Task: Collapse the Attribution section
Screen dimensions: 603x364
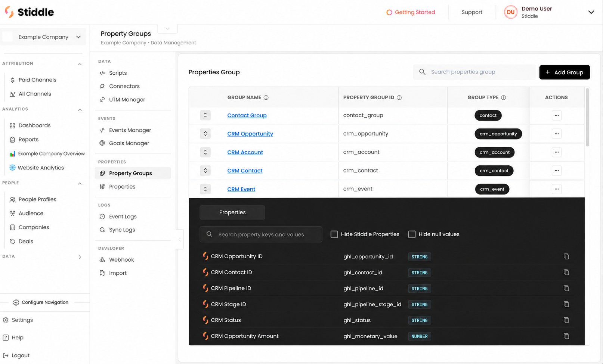Action: 80,64
